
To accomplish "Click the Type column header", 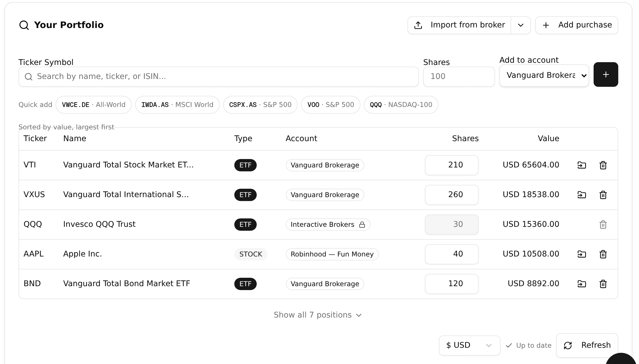I will (x=243, y=139).
